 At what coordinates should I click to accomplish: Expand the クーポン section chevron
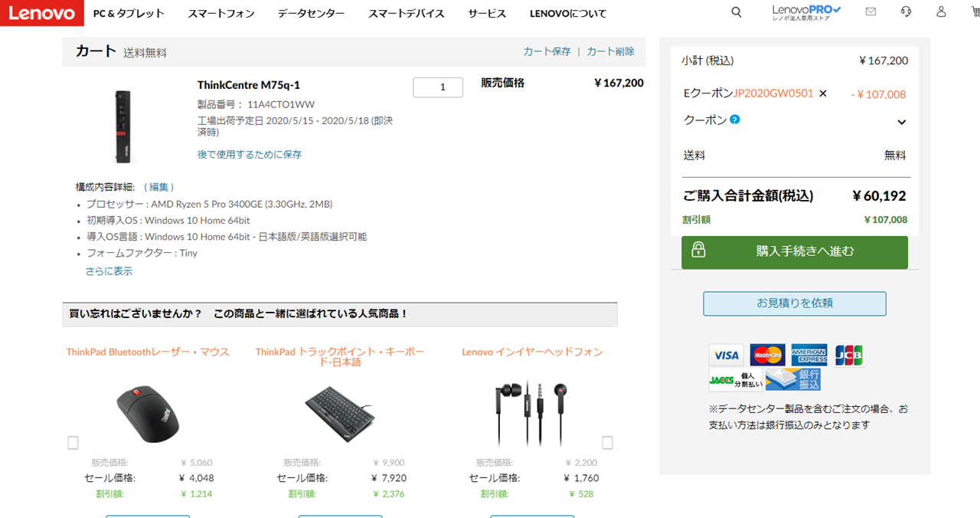(901, 122)
